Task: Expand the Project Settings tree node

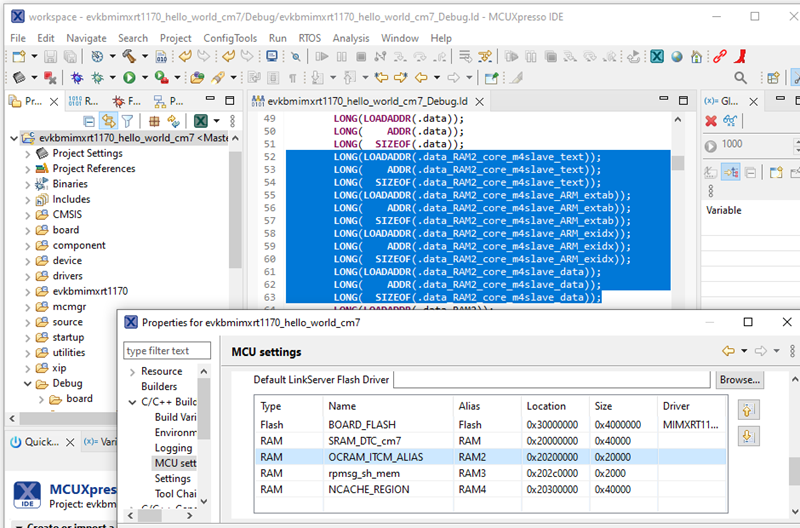Action: tap(28, 154)
